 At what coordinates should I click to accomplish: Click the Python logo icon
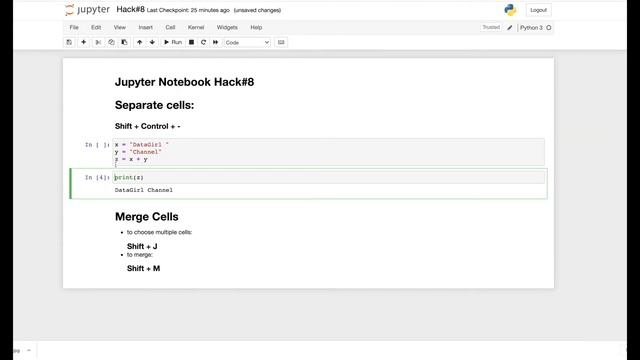pos(510,10)
